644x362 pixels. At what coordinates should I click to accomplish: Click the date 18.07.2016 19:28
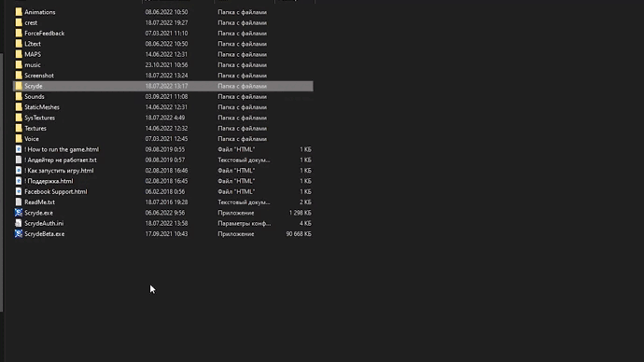coord(166,202)
